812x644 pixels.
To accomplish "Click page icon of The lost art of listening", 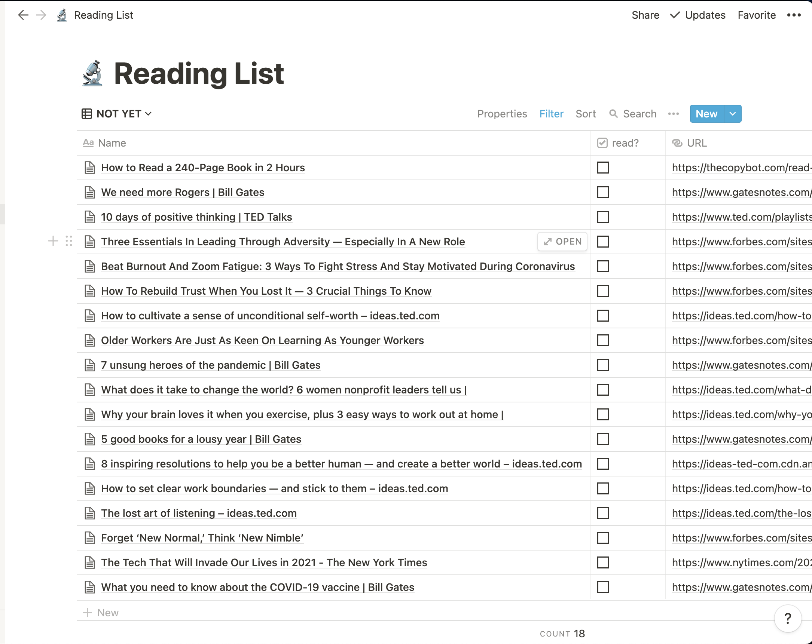I will [x=90, y=513].
